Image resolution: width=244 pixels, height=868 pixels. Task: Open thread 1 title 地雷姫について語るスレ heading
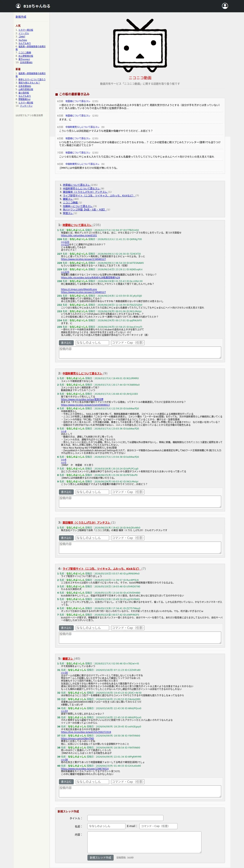[77, 225]
